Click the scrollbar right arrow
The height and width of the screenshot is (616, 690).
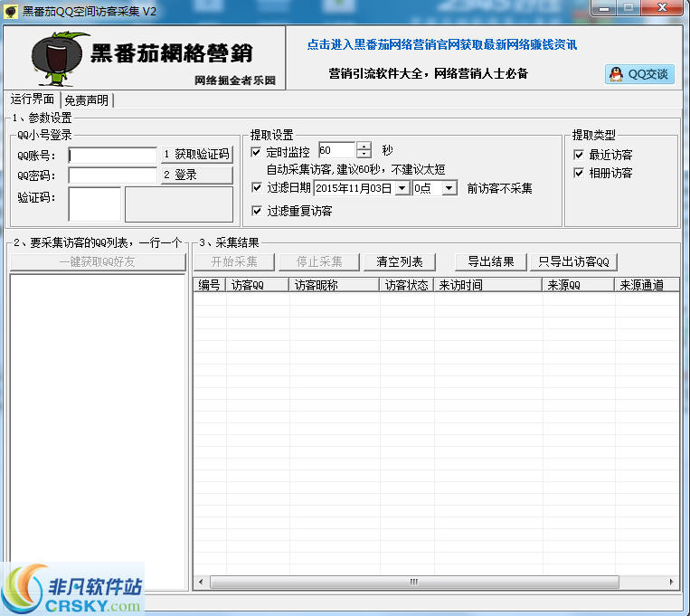coord(672,582)
